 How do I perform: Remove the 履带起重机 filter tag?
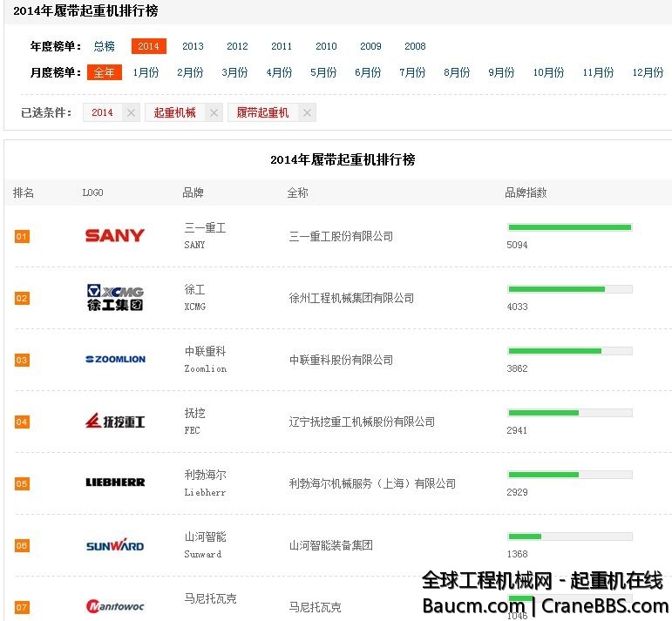pyautogui.click(x=306, y=112)
